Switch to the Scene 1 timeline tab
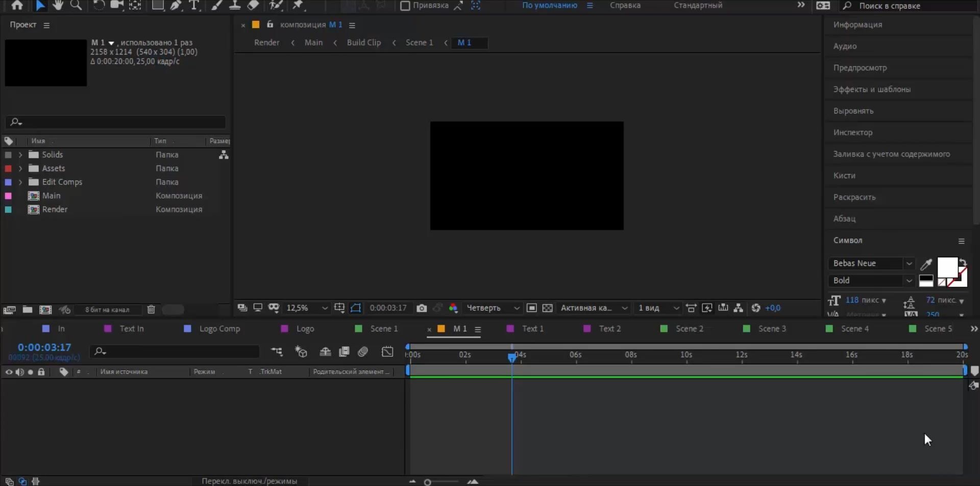Screen dimensions: 980x486 click(384, 329)
